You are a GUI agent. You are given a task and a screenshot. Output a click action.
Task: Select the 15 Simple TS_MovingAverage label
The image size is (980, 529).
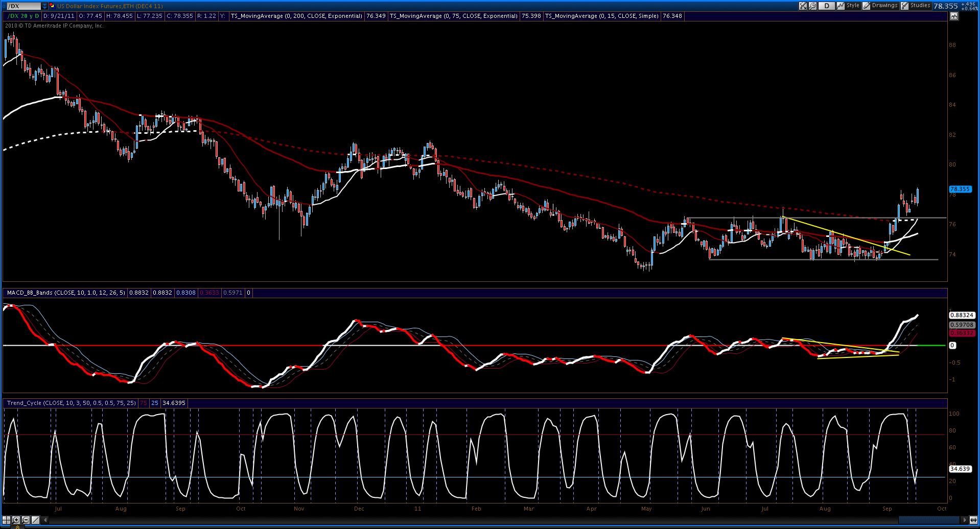(x=601, y=16)
